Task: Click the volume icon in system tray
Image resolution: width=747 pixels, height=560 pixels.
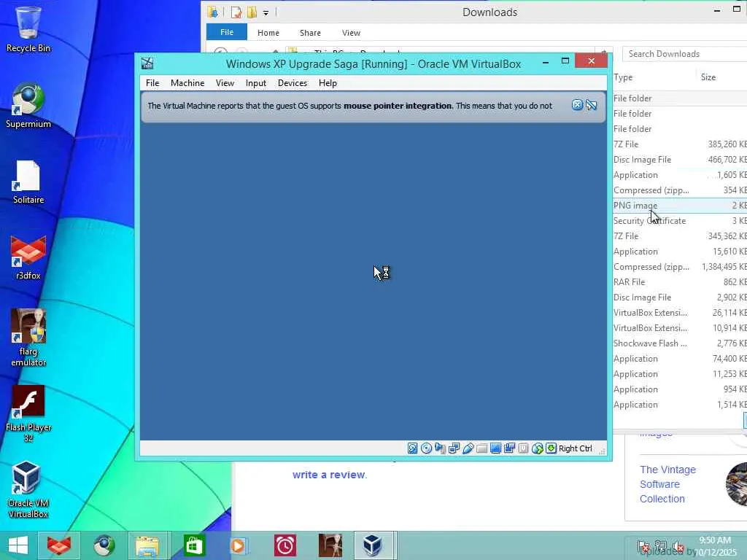Action: [x=677, y=547]
